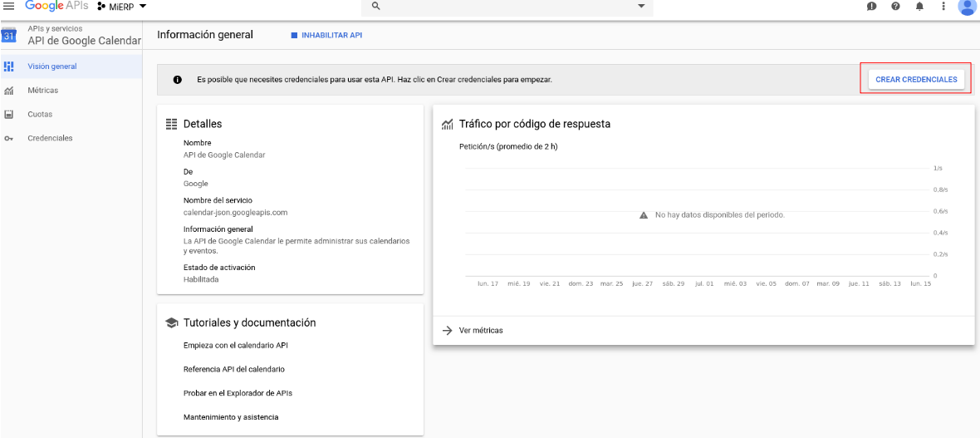980x438 pixels.
Task: Open Referencia API del calendario link
Action: 234,369
